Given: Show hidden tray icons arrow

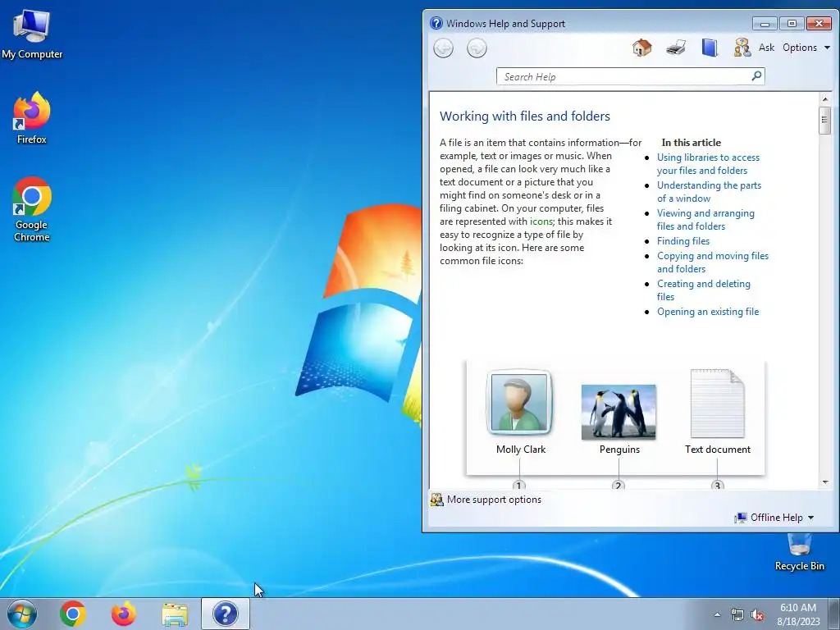Looking at the screenshot, I should click(x=717, y=614).
